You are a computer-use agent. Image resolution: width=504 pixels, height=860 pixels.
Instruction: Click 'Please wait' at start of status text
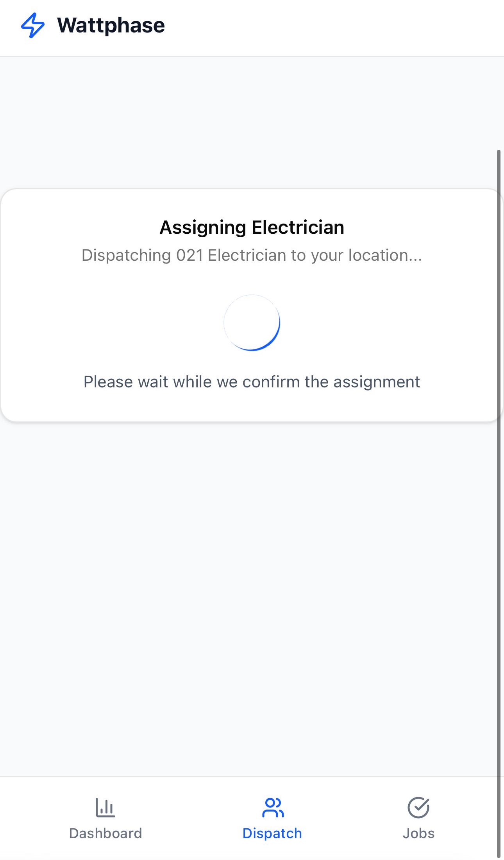[x=126, y=382]
